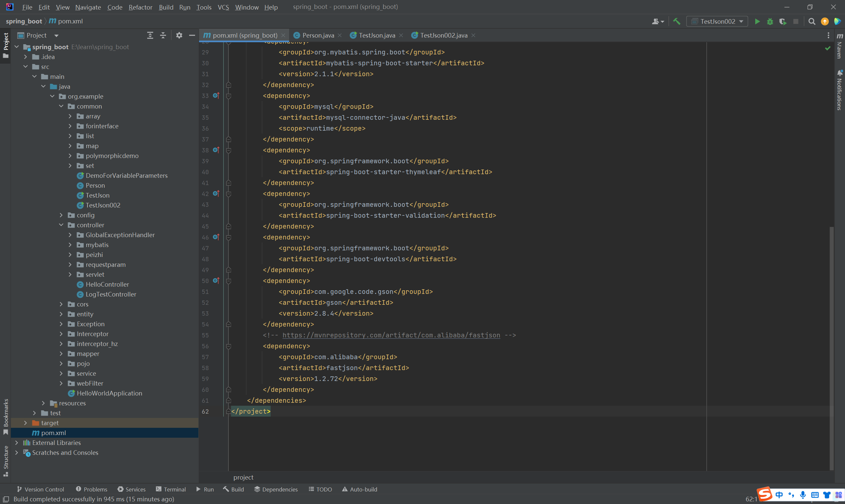This screenshot has height=504, width=845.
Task: Click the Build Project hammer icon
Action: pyautogui.click(x=676, y=21)
